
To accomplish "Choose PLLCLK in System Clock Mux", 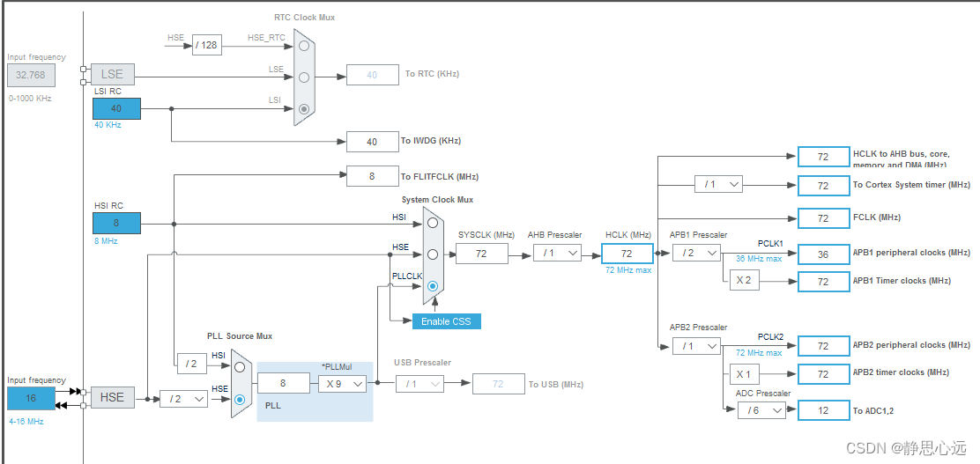I will tap(433, 286).
